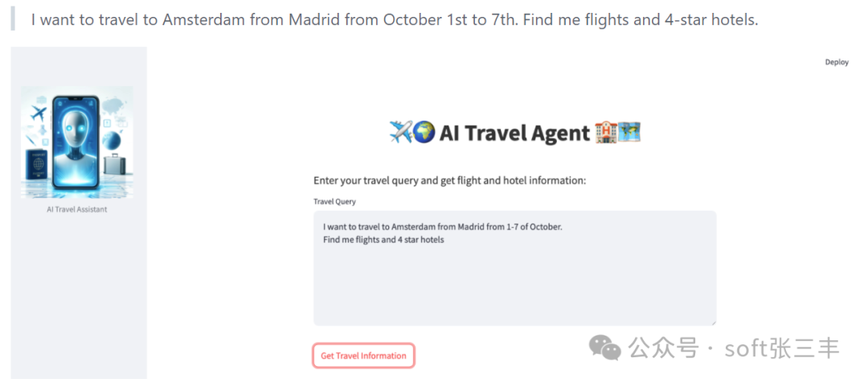Click the Travel Query field label
Screen dimensions: 868x383
click(334, 201)
